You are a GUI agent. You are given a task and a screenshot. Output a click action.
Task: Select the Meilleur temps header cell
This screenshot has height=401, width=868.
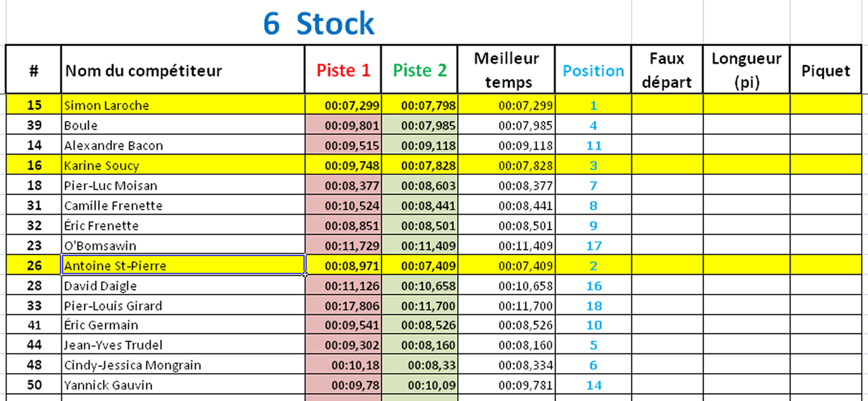[506, 70]
